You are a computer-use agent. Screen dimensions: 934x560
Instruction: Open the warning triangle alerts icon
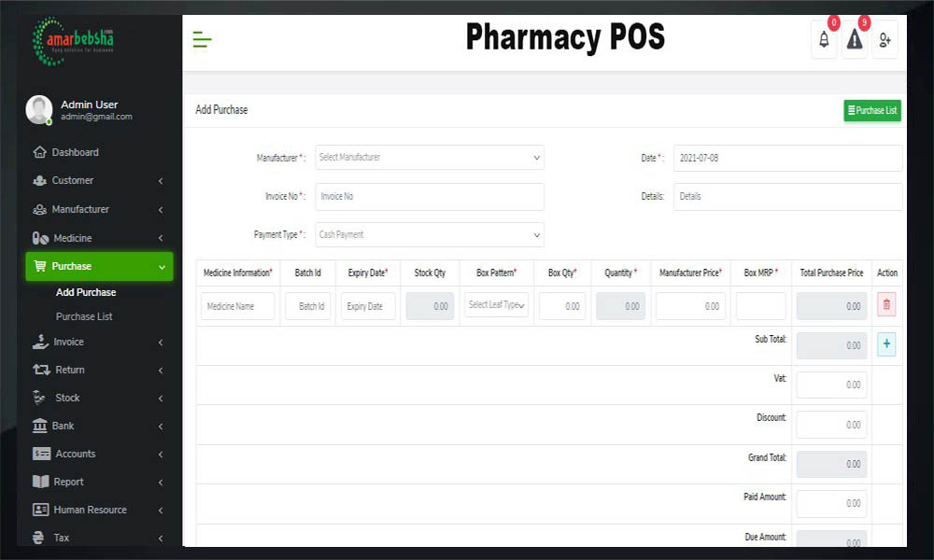click(855, 40)
